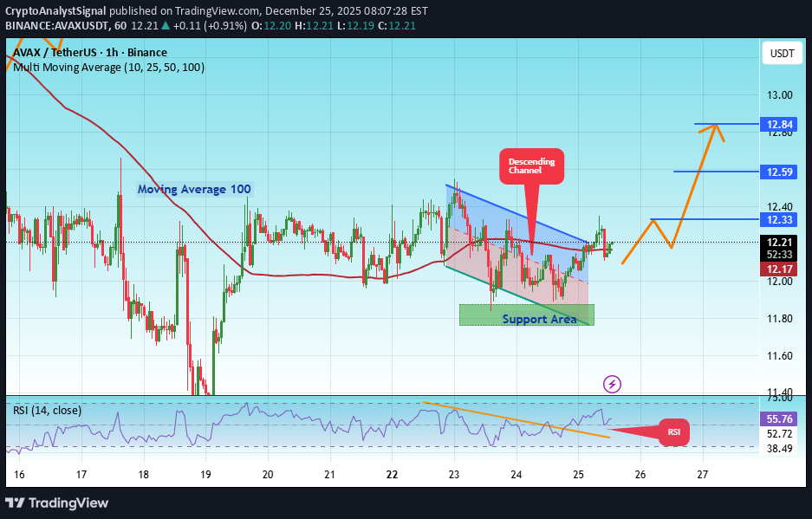Image resolution: width=812 pixels, height=519 pixels.
Task: Click the 13.00 value on the price scale
Action: coord(777,94)
